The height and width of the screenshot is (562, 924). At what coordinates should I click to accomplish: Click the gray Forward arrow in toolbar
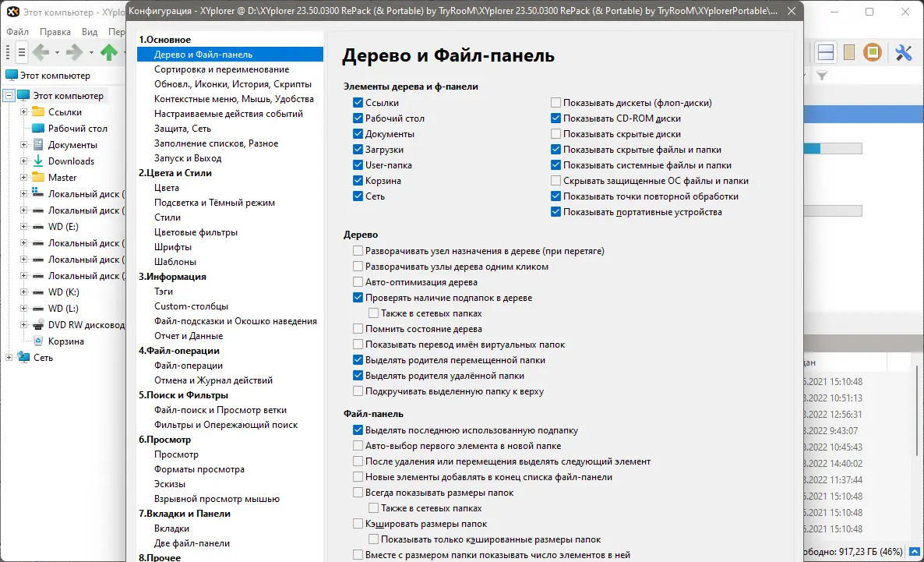tap(75, 52)
